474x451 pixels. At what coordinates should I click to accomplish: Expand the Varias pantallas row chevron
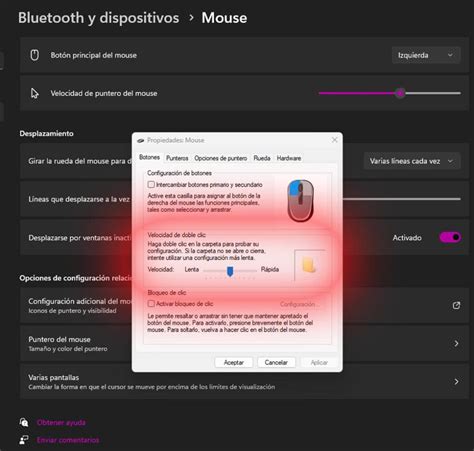456,381
